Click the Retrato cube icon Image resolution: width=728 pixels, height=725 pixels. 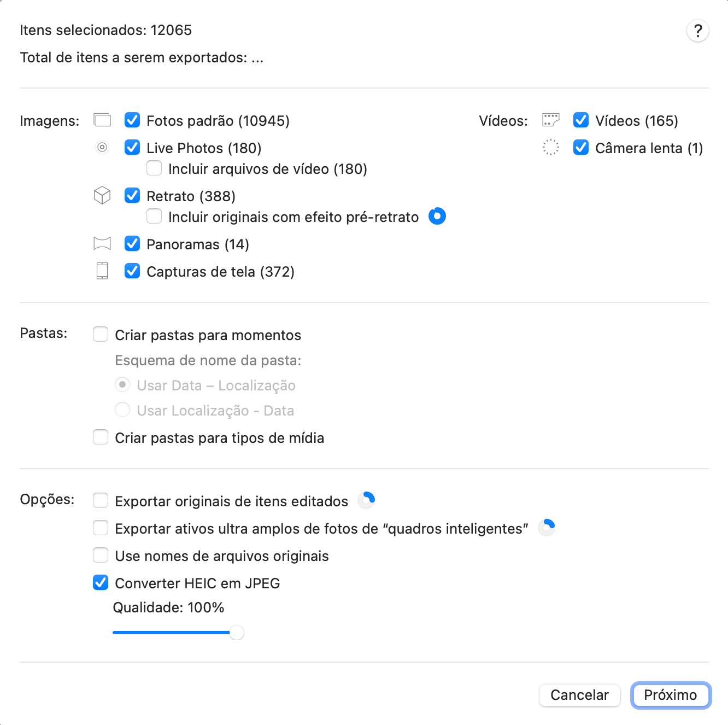(x=102, y=195)
